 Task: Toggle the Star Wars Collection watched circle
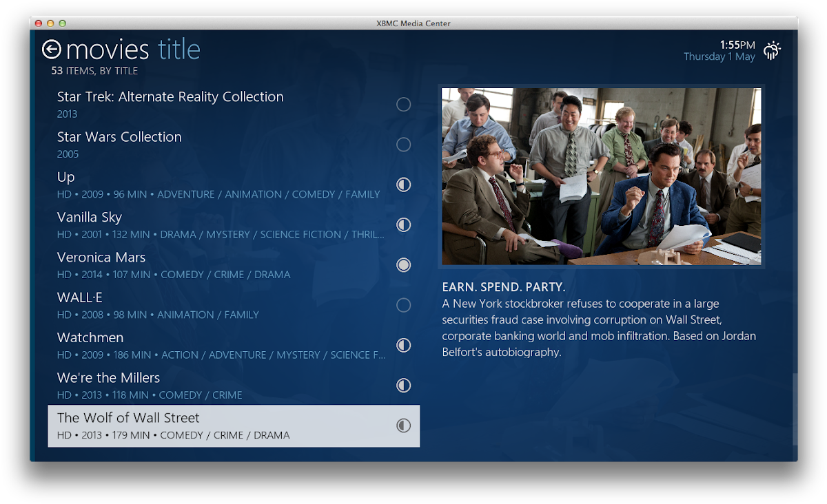click(404, 145)
